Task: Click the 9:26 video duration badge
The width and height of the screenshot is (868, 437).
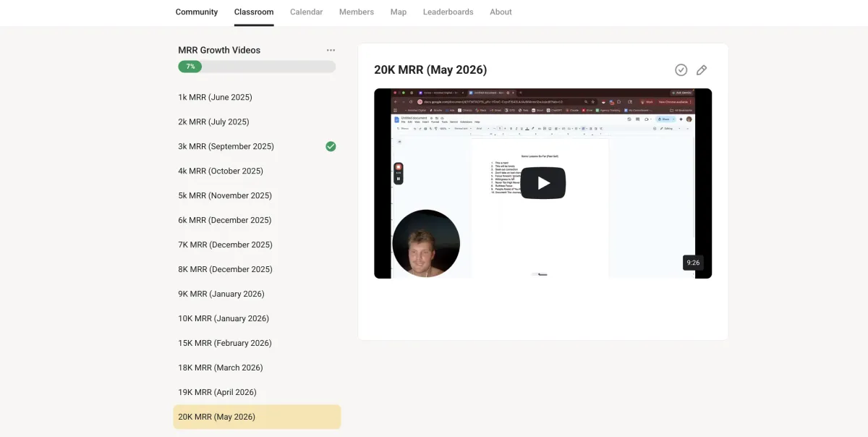Action: click(x=693, y=263)
